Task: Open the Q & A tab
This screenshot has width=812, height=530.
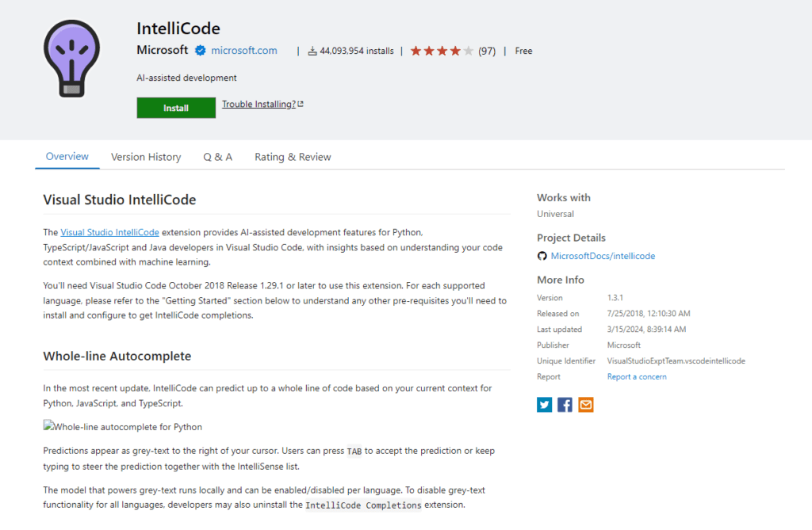Action: click(217, 157)
